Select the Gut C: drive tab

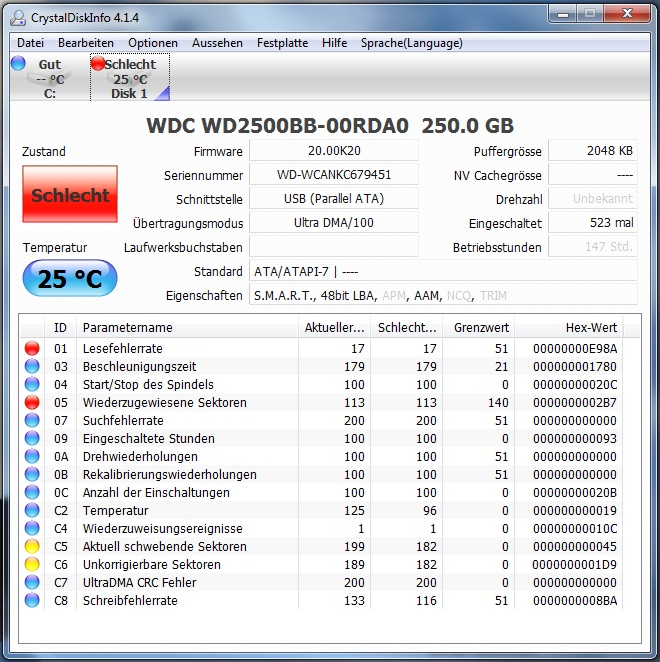tap(49, 79)
